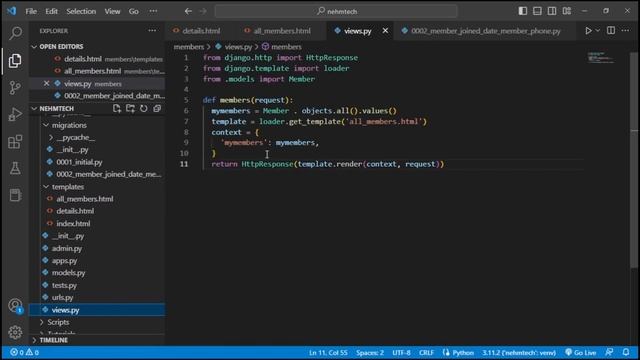Open the File menu
The width and height of the screenshot is (640, 360).
pyautogui.click(x=31, y=11)
